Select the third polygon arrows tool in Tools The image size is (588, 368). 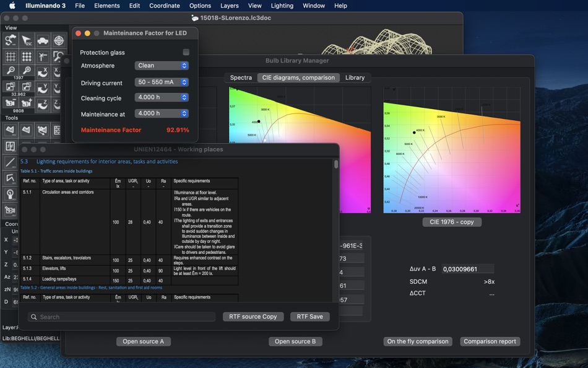click(43, 130)
